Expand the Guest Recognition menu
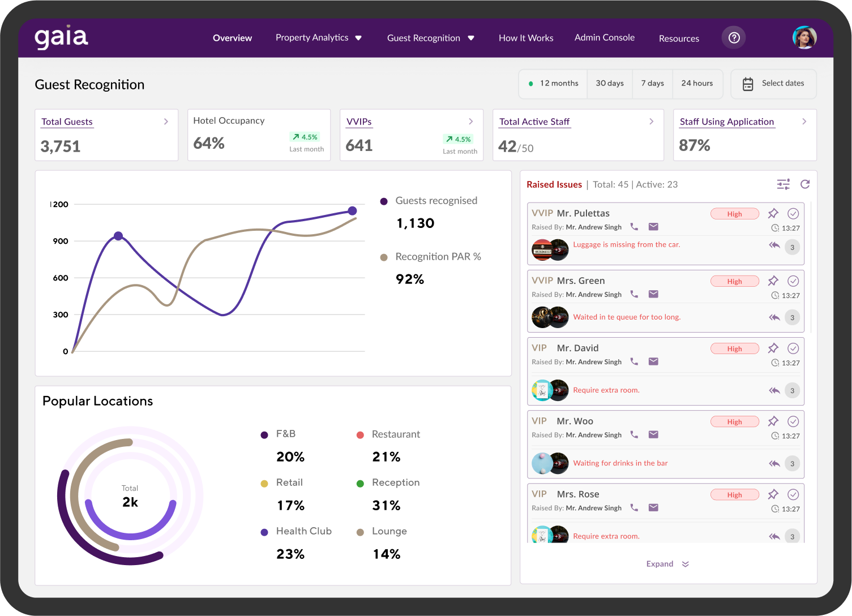The height and width of the screenshot is (616, 852). 431,38
